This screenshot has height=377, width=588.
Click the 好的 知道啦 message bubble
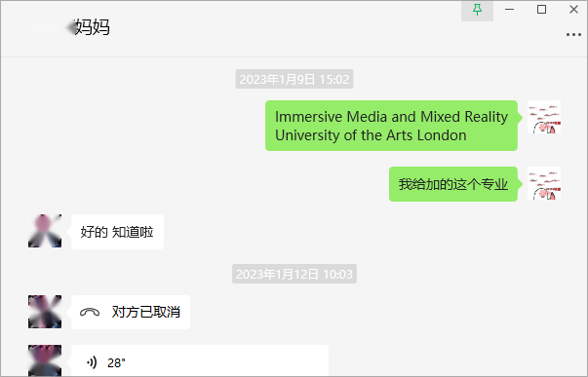[117, 232]
